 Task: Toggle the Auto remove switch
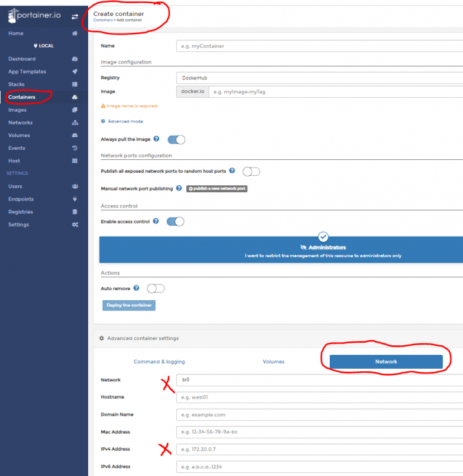(x=156, y=288)
